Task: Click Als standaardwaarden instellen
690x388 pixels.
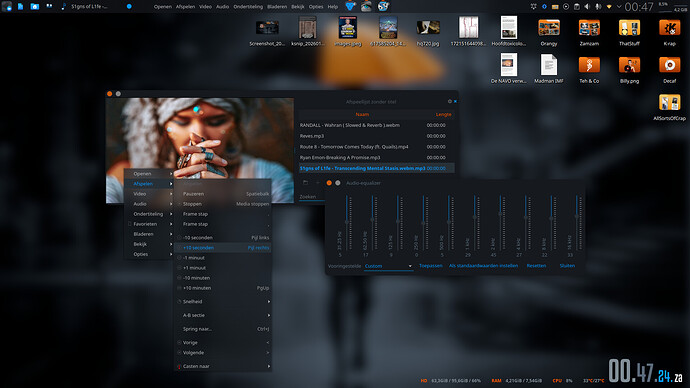Action: [x=483, y=266]
